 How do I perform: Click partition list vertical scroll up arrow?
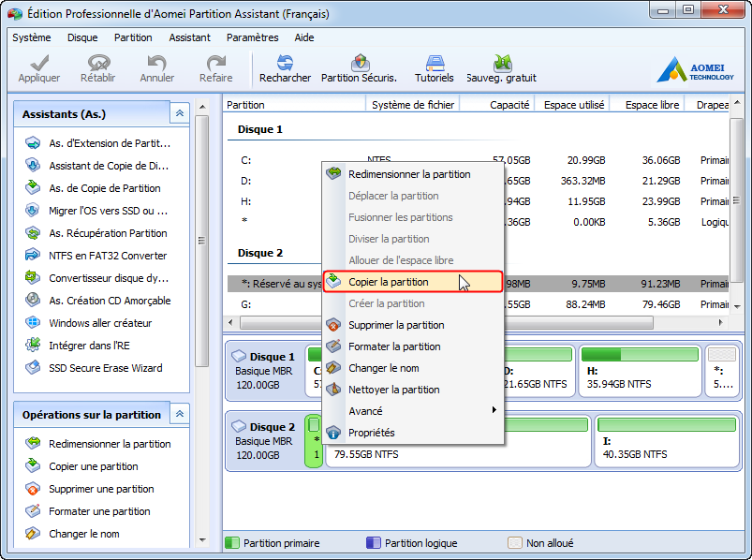pos(737,102)
